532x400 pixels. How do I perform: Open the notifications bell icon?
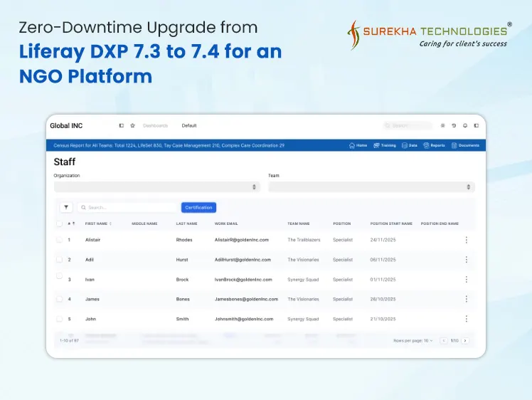pyautogui.click(x=465, y=126)
